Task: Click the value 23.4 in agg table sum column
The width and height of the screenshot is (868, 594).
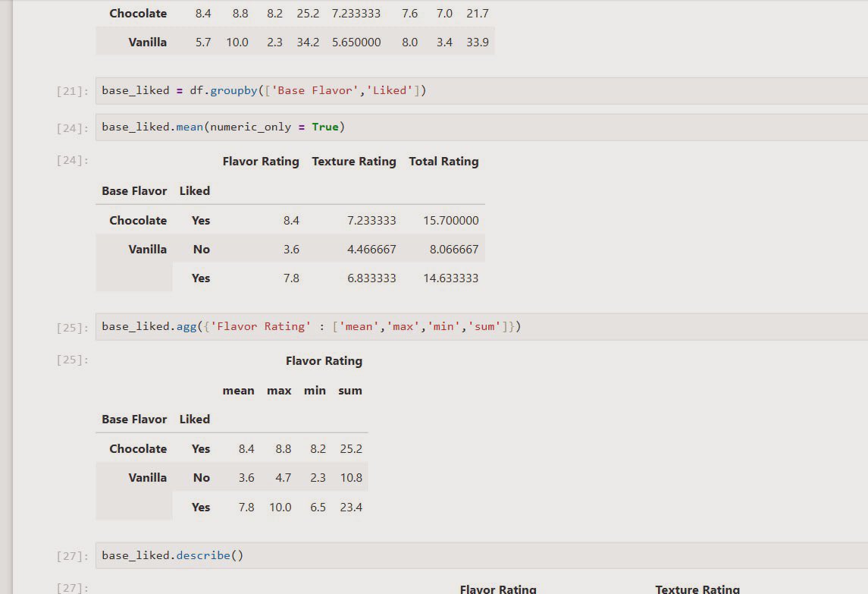Action: click(351, 507)
